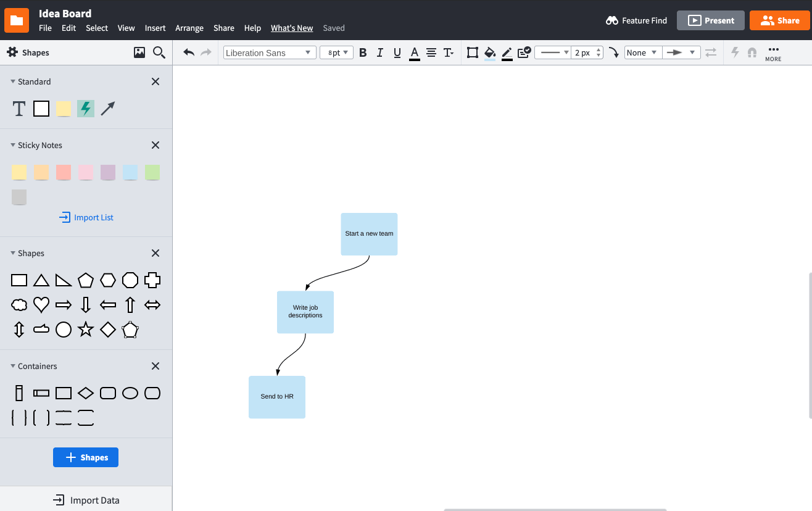812x511 pixels.
Task: Click Feature Find
Action: point(637,20)
